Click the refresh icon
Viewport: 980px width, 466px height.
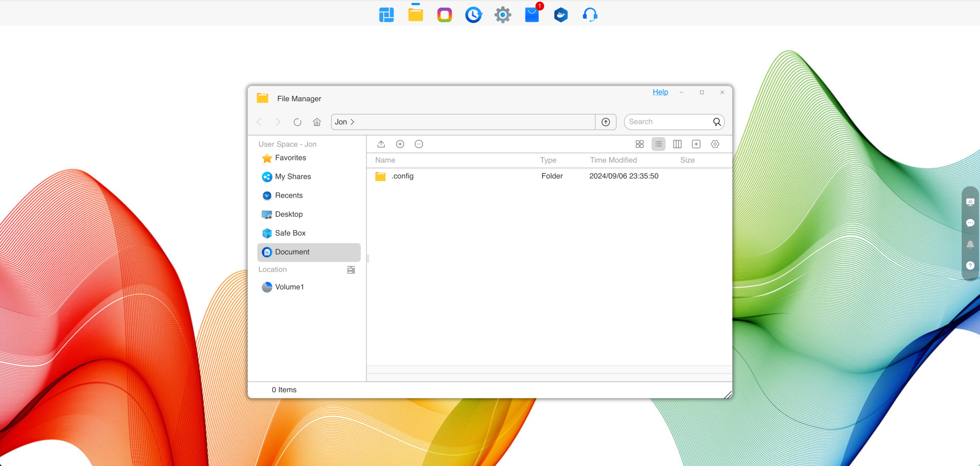click(x=297, y=122)
